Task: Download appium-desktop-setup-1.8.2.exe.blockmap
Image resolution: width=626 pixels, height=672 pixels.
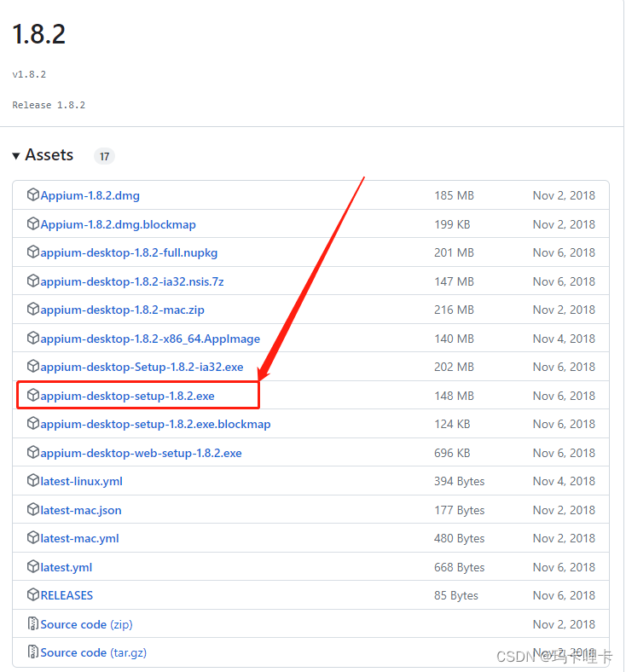Action: [155, 425]
